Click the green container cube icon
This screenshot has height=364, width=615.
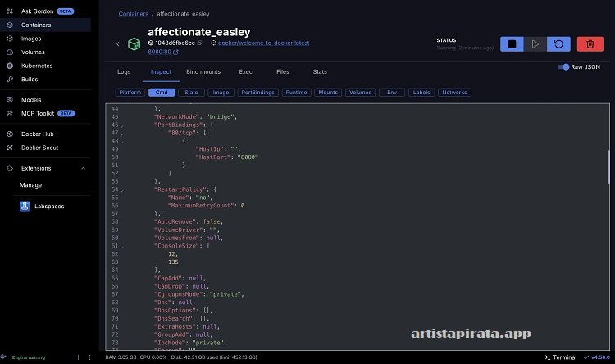[134, 44]
